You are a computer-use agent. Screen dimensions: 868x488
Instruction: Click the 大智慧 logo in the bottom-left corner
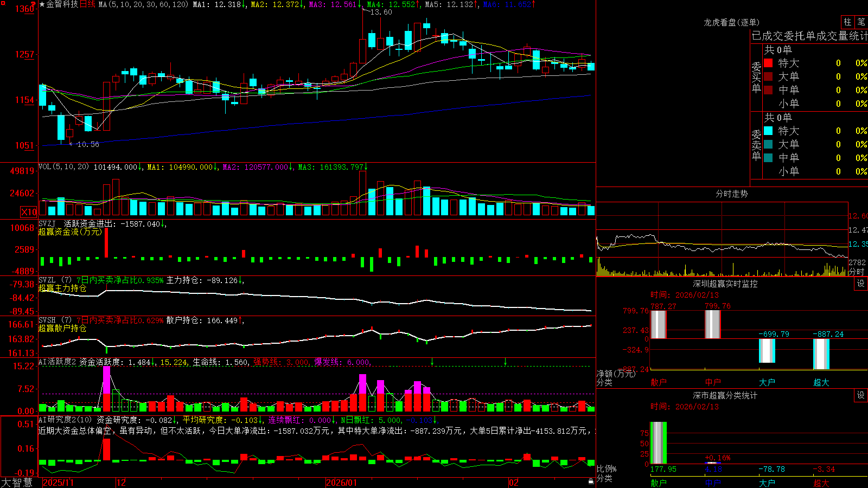click(x=17, y=482)
